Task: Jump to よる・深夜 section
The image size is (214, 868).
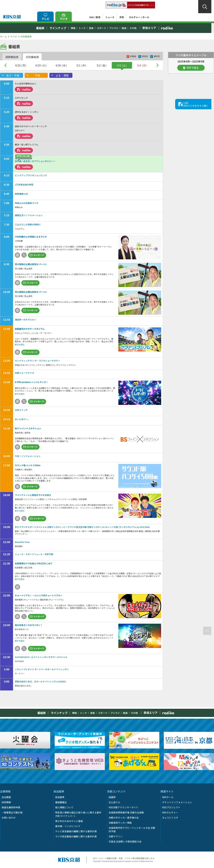Action: point(61,76)
